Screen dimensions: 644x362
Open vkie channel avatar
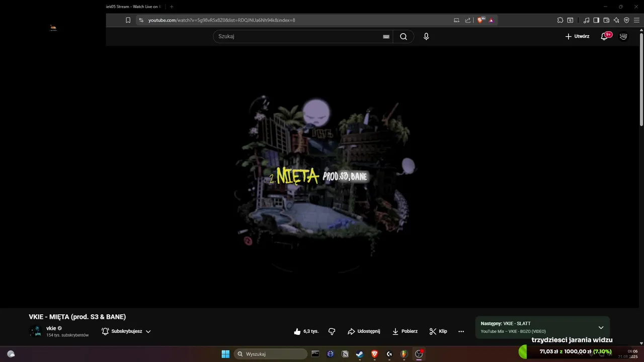click(36, 331)
